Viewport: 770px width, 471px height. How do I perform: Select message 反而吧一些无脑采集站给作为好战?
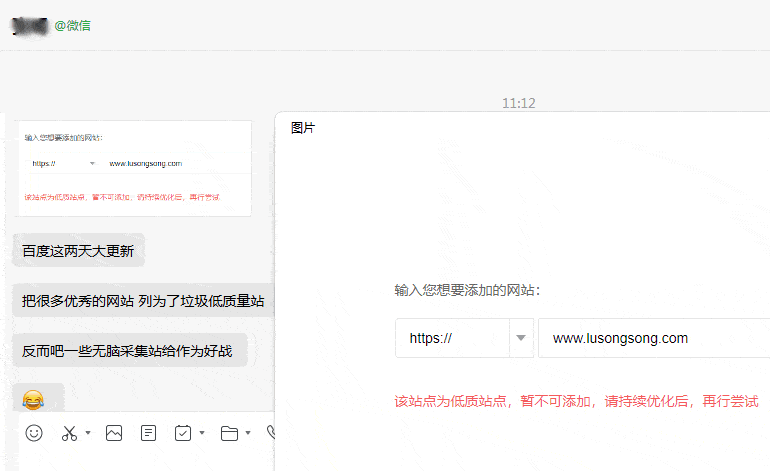coord(130,351)
